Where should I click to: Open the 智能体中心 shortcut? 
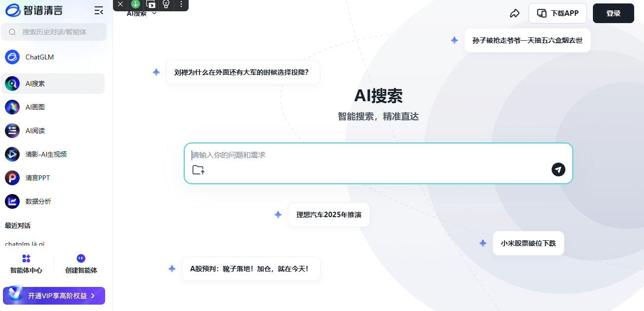27,264
